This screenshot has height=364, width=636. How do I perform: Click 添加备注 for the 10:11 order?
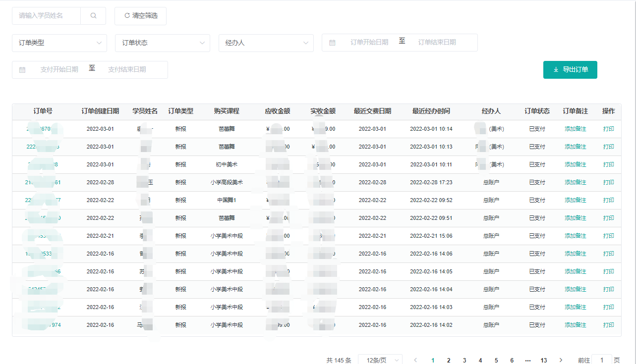(575, 165)
